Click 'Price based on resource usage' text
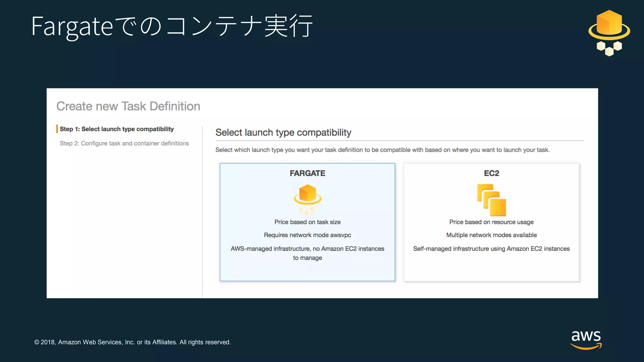This screenshot has height=362, width=644. point(491,222)
